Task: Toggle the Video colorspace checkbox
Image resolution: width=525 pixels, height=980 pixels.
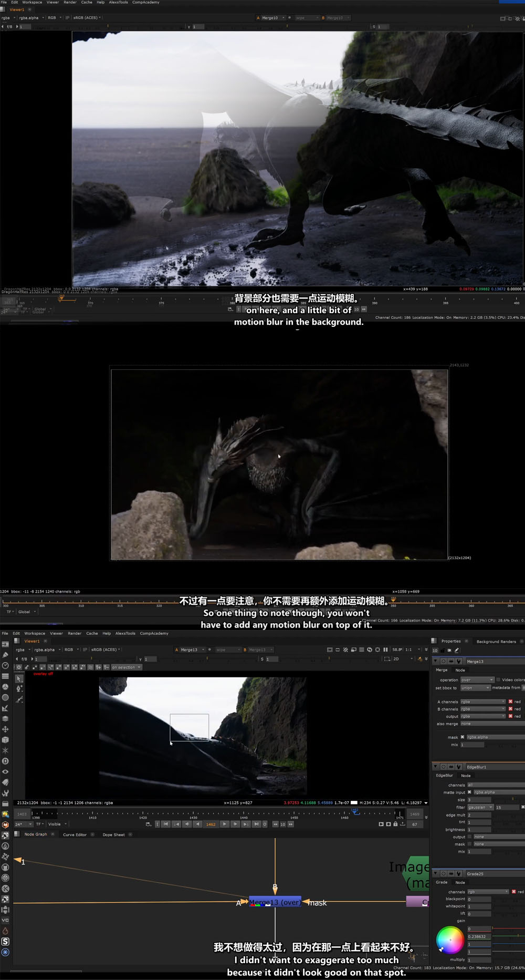Action: click(498, 679)
